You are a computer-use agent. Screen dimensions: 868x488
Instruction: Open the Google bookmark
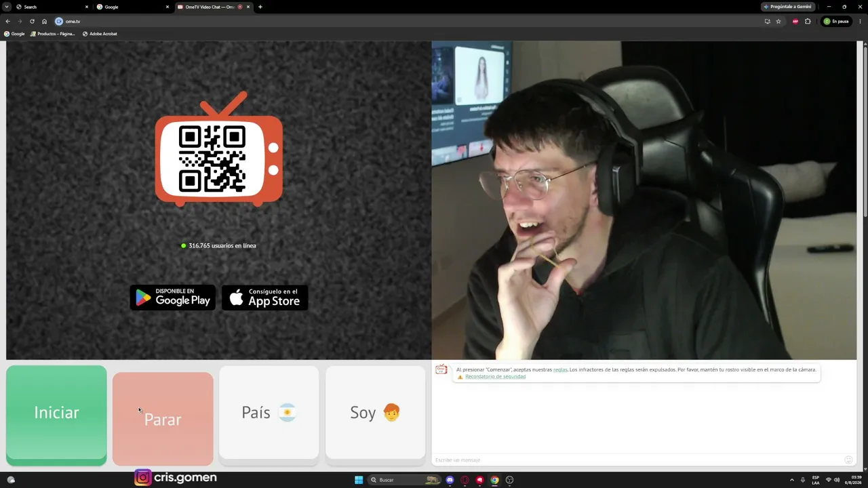(x=14, y=34)
